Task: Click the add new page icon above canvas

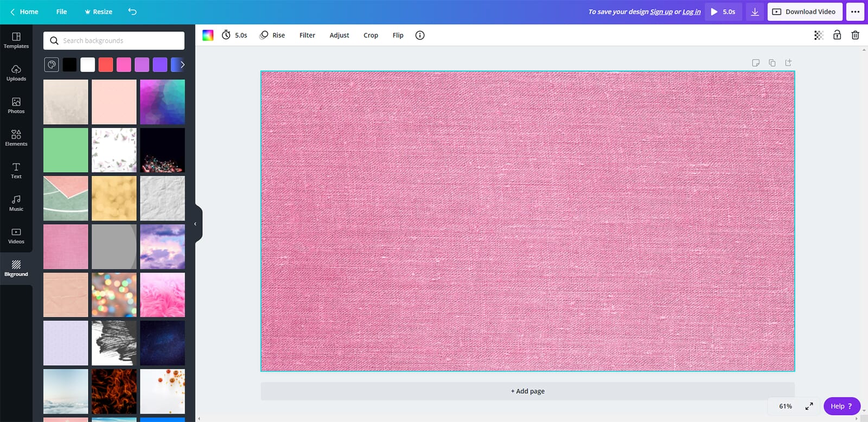Action: [x=788, y=63]
